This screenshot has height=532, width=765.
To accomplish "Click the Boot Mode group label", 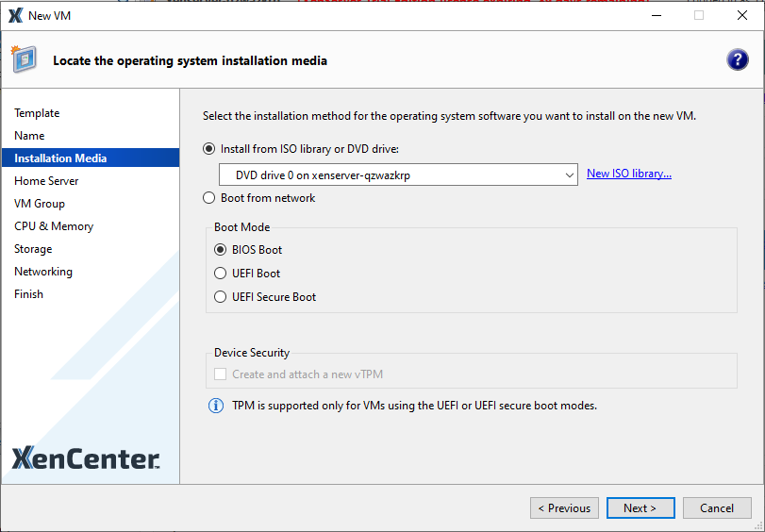I will pyautogui.click(x=242, y=227).
